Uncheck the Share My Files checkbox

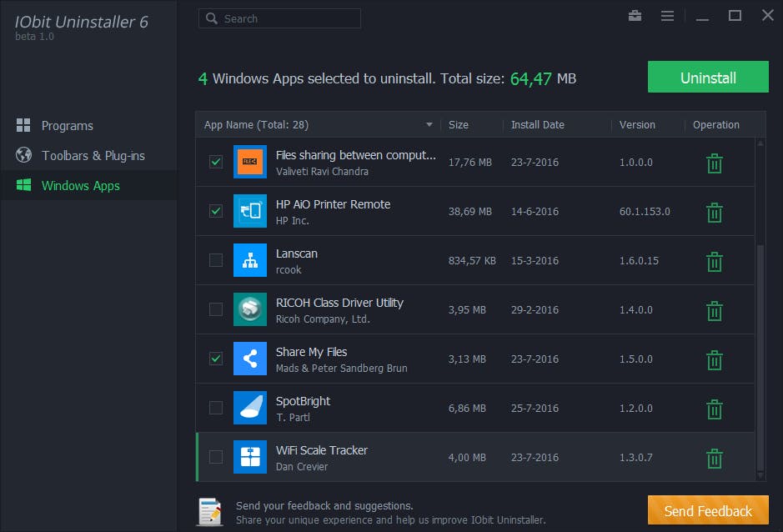tap(216, 359)
